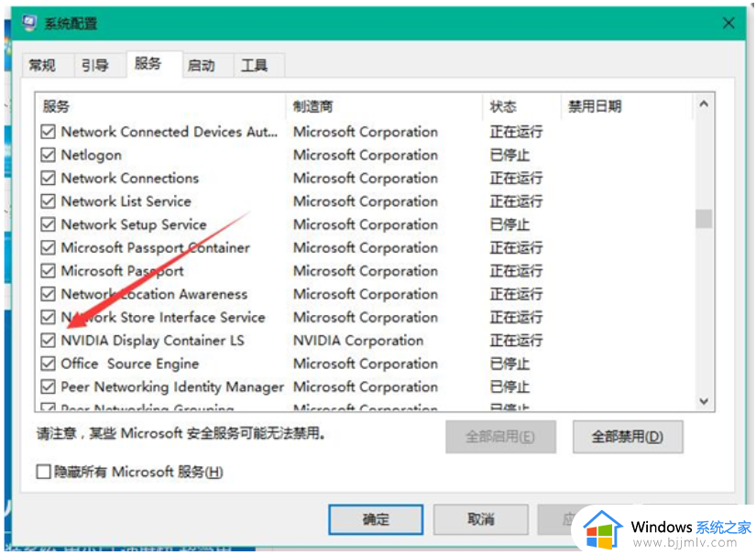This screenshot has width=756, height=555.
Task: Uncheck the Netlogon service checkbox
Action: pyautogui.click(x=48, y=155)
